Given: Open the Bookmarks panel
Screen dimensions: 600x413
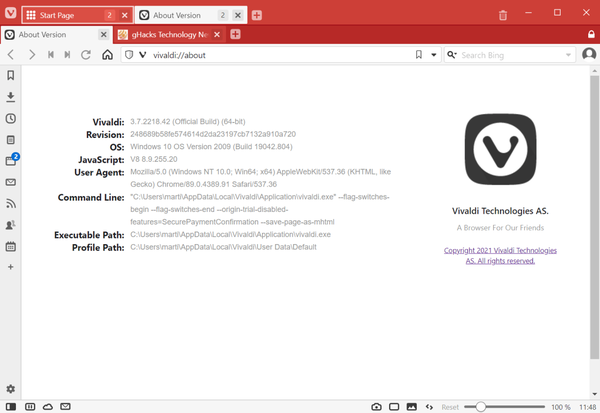Looking at the screenshot, I should pos(11,75).
